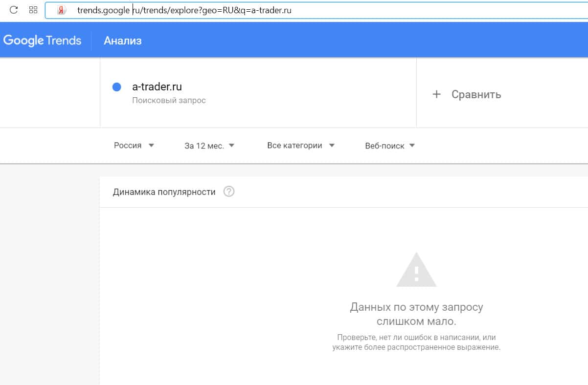Viewport: 588px width, 385px height.
Task: Click the 'Проверьте, нет ли ошибок' hint text
Action: [416, 342]
